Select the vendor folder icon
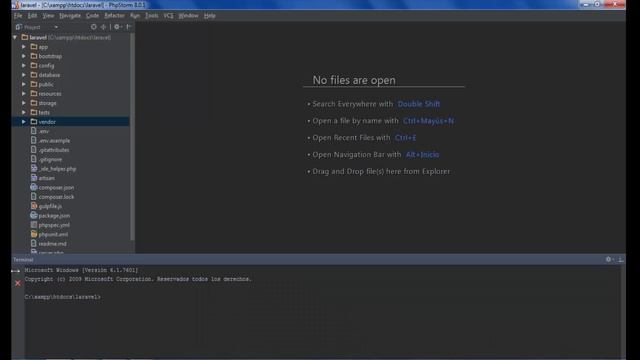 click(34, 122)
